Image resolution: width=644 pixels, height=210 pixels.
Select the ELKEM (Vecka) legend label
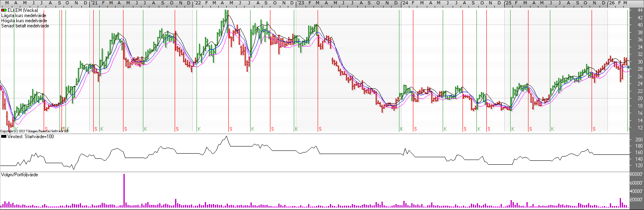pos(23,10)
